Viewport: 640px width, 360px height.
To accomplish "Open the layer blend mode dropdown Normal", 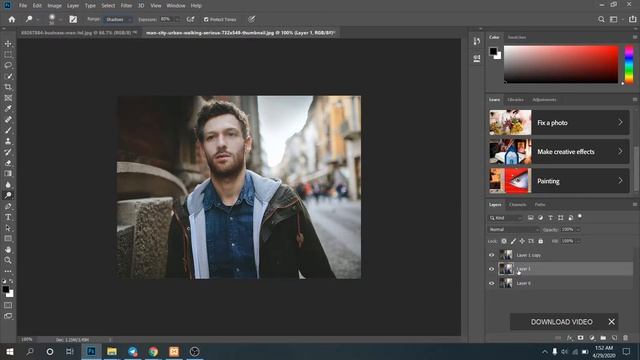I will tap(514, 230).
